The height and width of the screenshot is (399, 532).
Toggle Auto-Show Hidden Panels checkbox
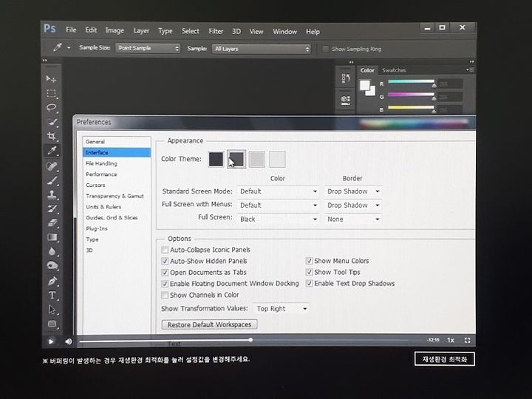[165, 262]
